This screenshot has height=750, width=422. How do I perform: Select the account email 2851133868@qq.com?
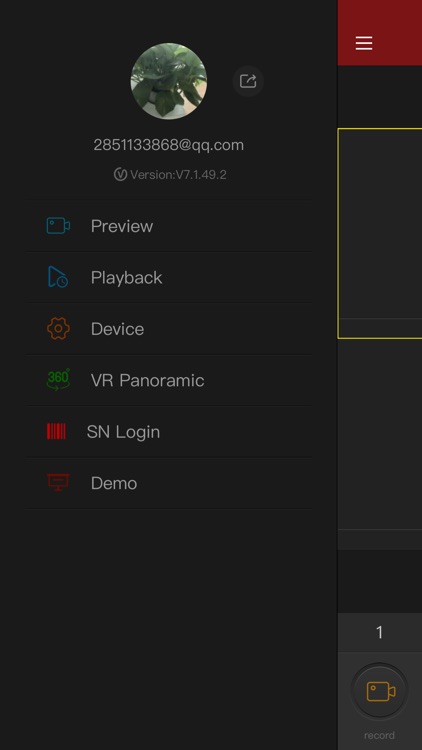pyautogui.click(x=168, y=145)
